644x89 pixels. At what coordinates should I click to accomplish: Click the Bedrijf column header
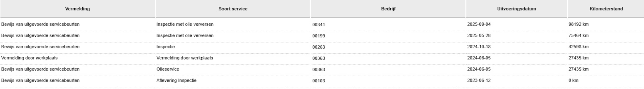[388, 9]
